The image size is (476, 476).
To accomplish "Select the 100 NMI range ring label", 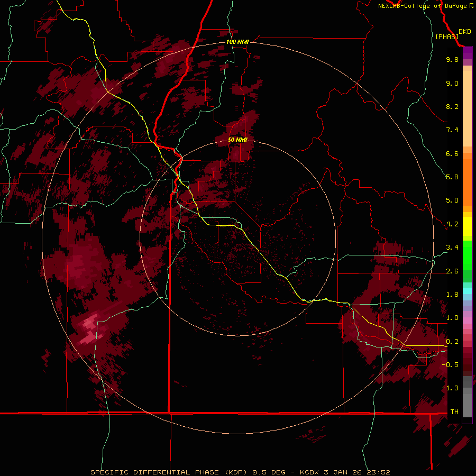I will [x=237, y=42].
